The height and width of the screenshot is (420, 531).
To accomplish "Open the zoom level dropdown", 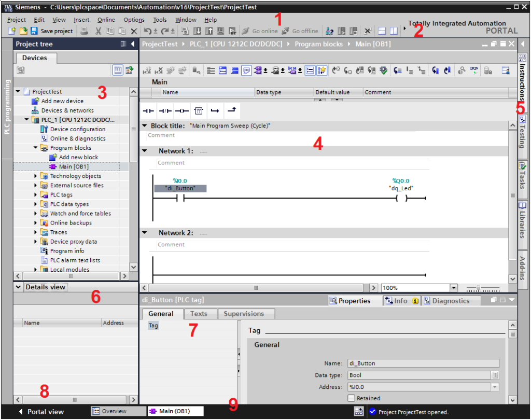I will (454, 288).
